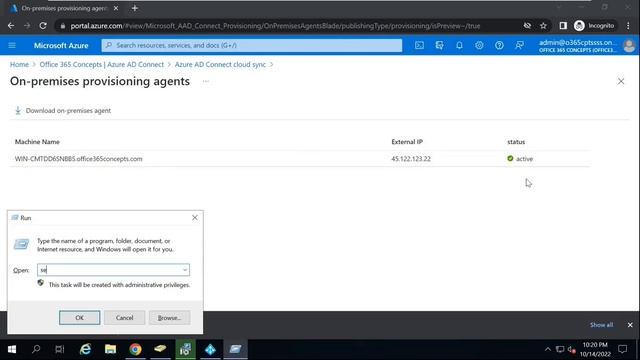Open the Incognito profile indicator
640x360 pixels.
pos(594,26)
